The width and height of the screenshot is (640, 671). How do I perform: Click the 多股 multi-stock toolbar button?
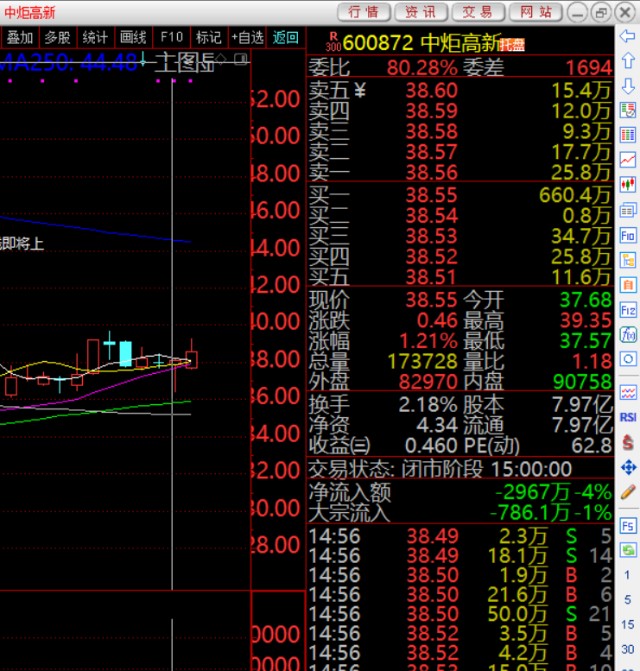click(57, 38)
